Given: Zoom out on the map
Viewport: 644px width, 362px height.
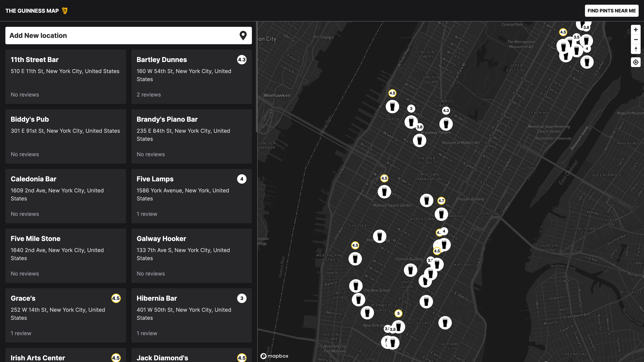Looking at the screenshot, I should [636, 40].
